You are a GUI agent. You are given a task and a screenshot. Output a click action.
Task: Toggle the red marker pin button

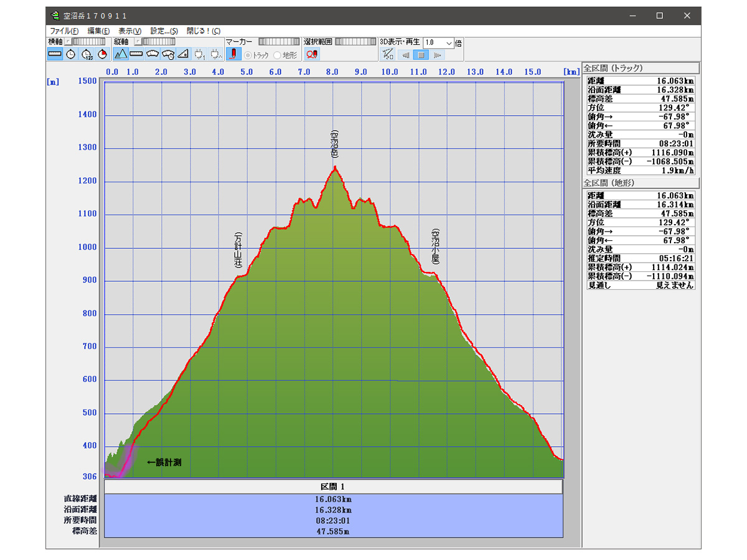(233, 54)
